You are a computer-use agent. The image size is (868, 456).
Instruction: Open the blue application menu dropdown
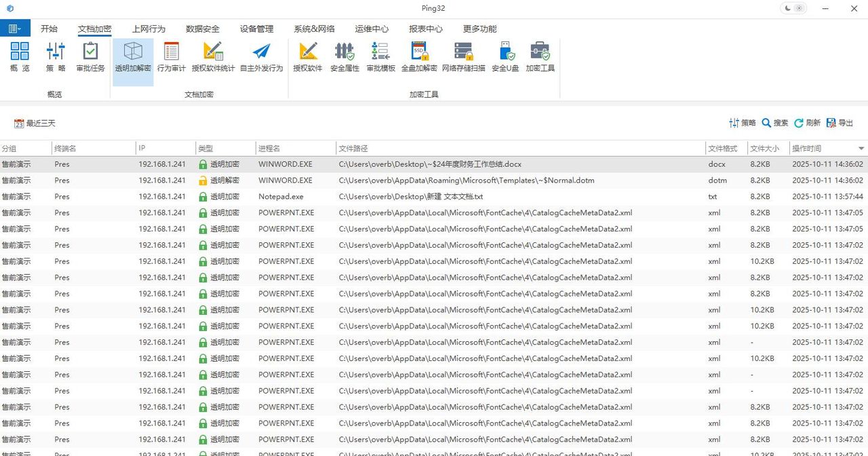coord(15,28)
